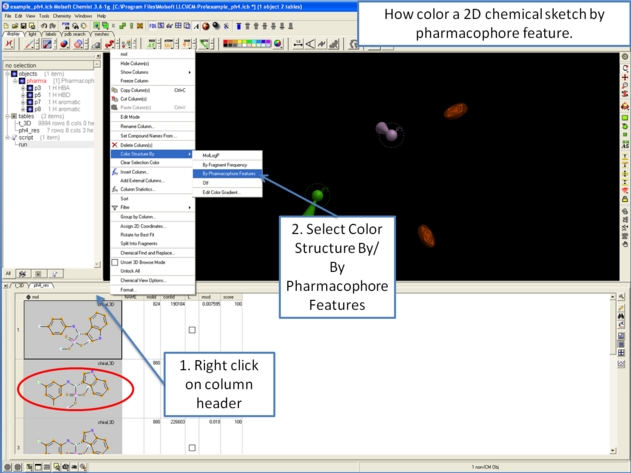Image resolution: width=631 pixels, height=473 pixels.
Task: Toggle checkbox in third table row
Action: coord(192,448)
